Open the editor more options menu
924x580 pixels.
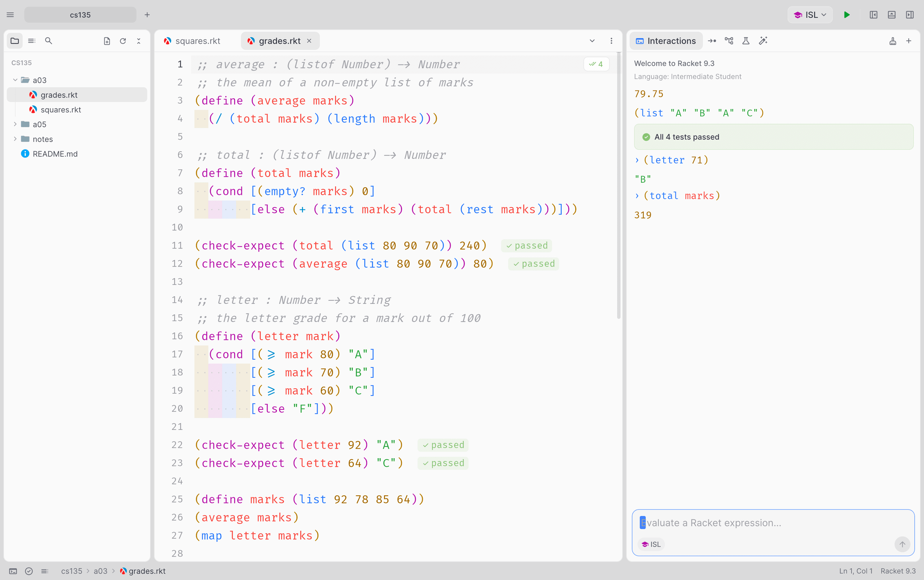611,41
